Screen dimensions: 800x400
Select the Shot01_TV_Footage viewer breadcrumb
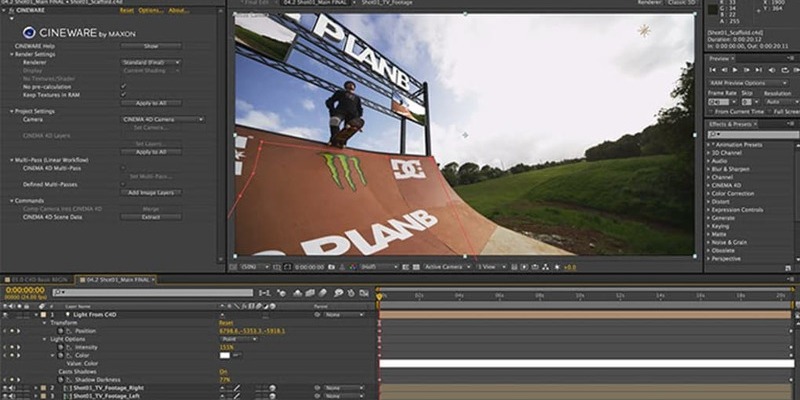(x=387, y=3)
